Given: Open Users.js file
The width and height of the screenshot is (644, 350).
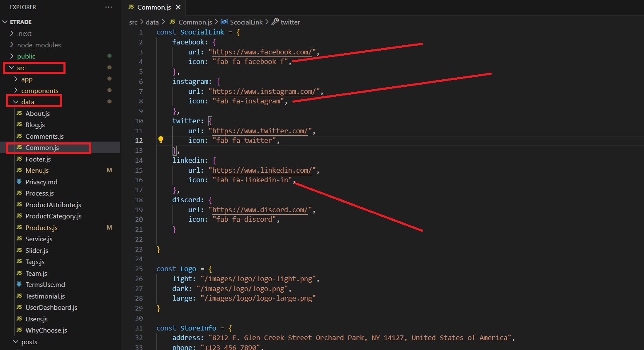Looking at the screenshot, I should (x=36, y=319).
